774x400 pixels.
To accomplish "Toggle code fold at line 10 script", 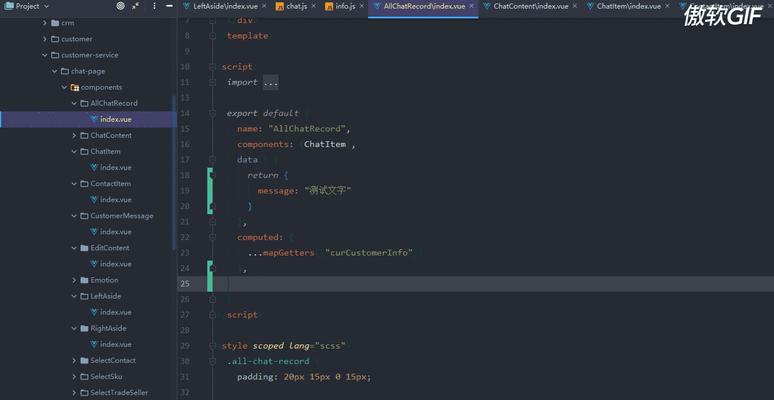I will (212, 67).
